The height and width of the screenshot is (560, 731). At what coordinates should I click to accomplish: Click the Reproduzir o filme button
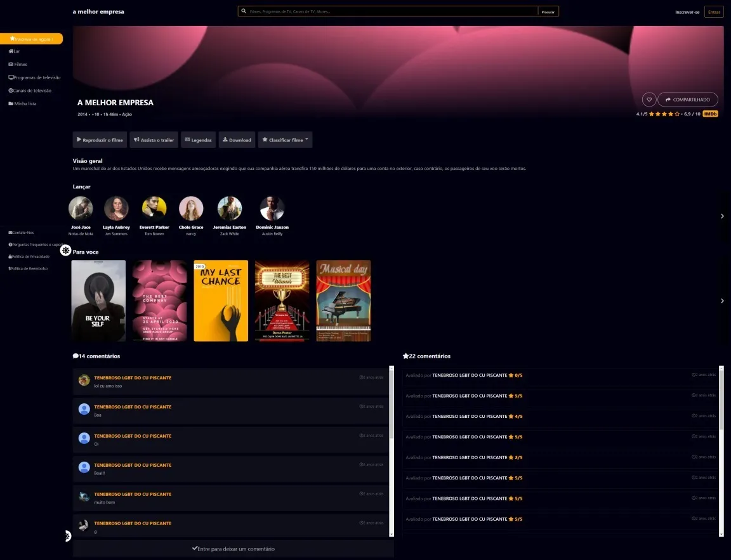click(100, 140)
